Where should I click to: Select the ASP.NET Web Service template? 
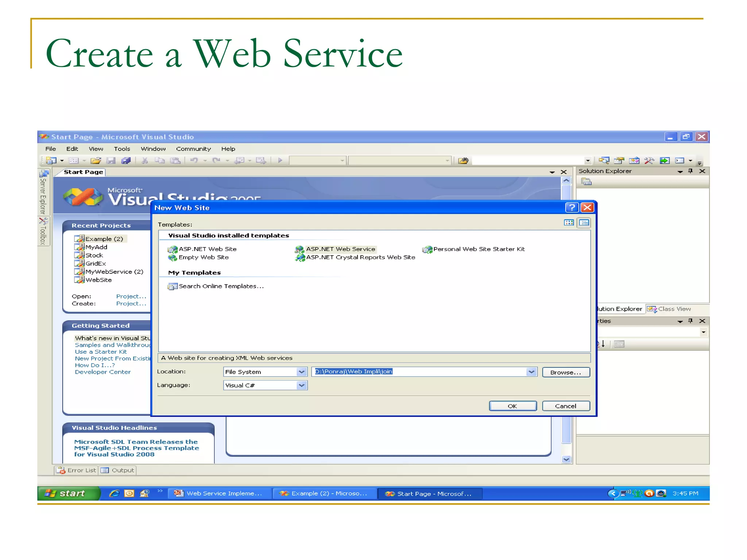[335, 249]
